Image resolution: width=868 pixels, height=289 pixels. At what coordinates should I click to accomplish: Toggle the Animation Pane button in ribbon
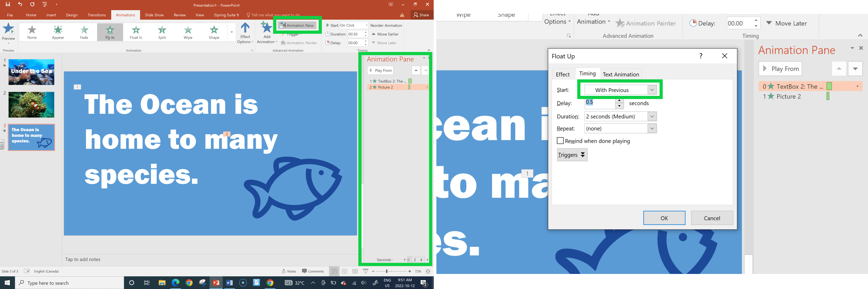pos(297,25)
